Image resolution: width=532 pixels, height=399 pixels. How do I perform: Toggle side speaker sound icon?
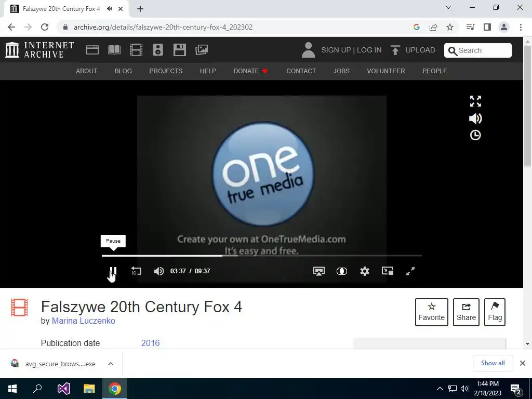(475, 118)
